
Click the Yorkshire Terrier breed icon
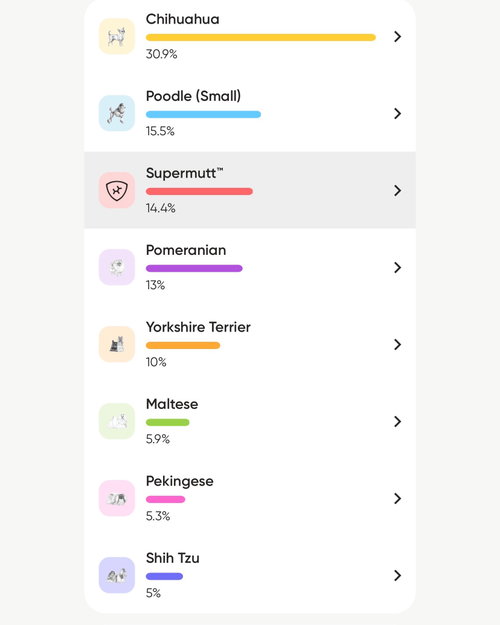click(117, 344)
